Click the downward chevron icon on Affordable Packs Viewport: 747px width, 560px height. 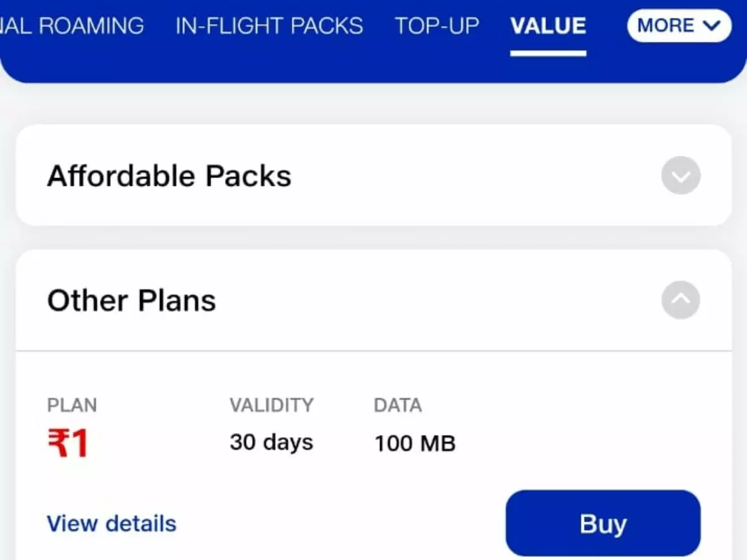click(x=680, y=176)
